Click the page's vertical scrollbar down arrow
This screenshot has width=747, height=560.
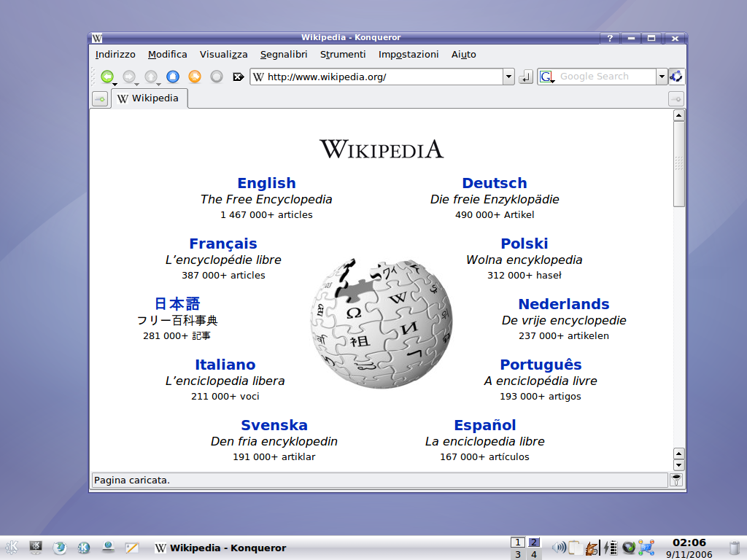(x=678, y=464)
